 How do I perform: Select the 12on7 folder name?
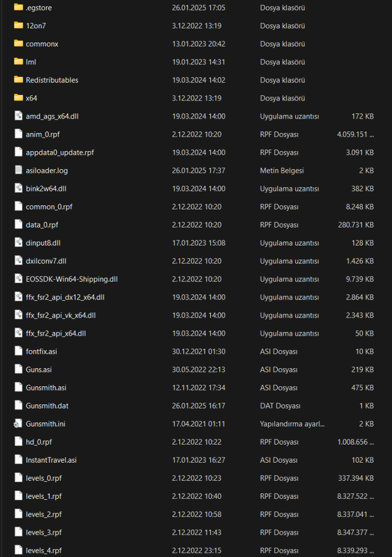click(x=36, y=26)
